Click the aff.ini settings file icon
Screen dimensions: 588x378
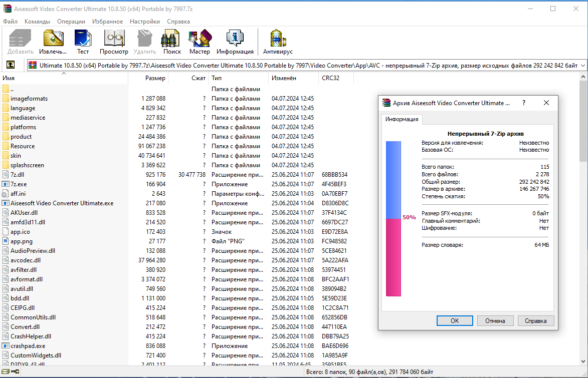tap(6, 194)
